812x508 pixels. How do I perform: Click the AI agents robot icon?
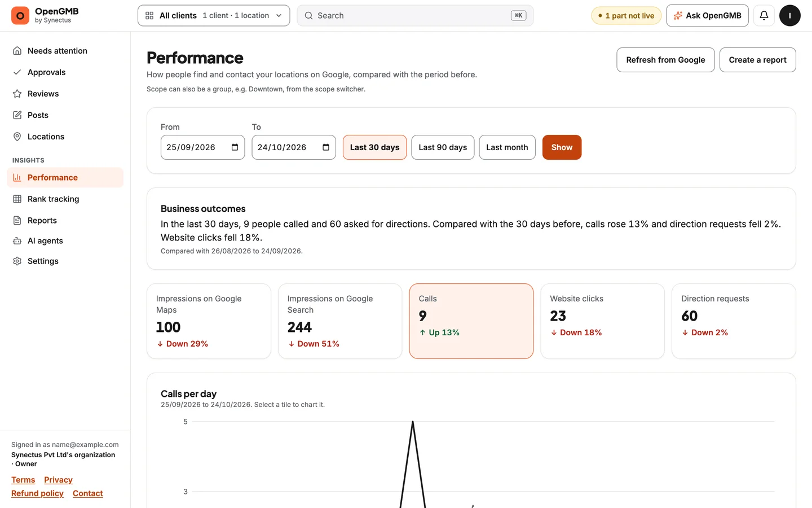tap(17, 241)
